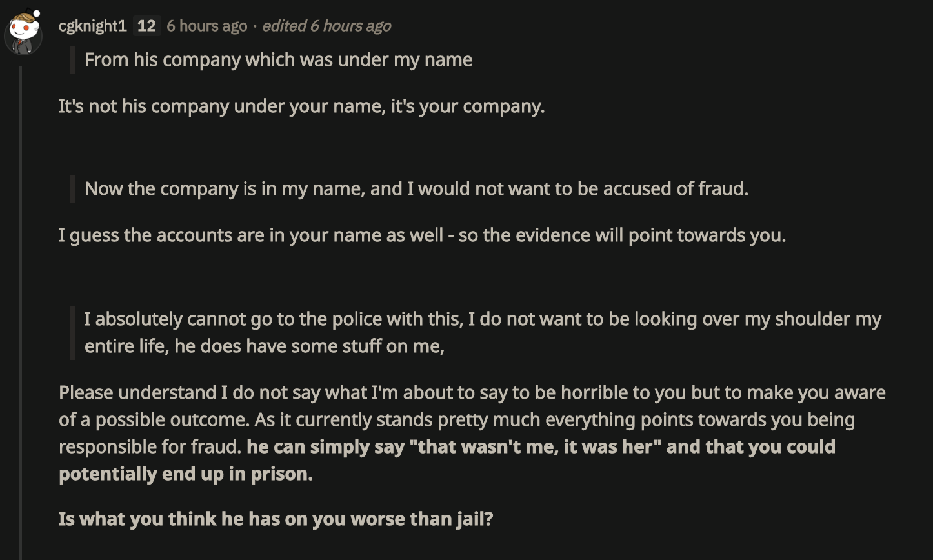
Task: Click the cgknight1 user avatar
Action: coord(23,32)
